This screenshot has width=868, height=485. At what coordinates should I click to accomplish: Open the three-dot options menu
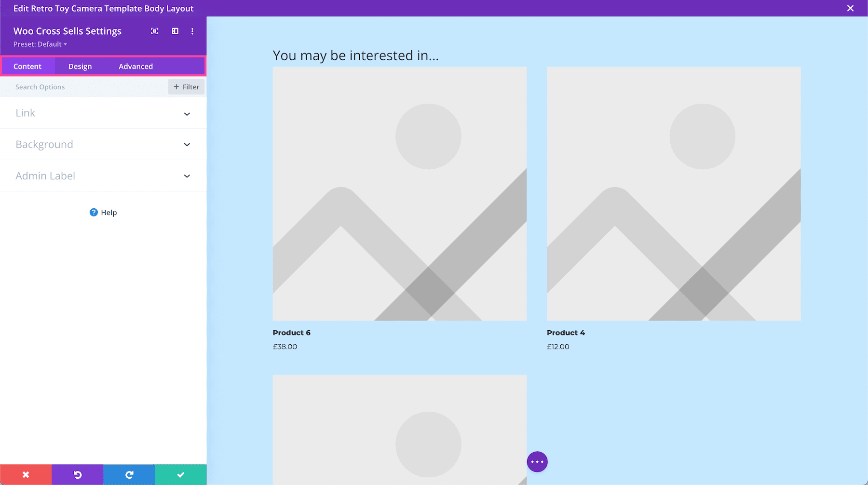192,31
